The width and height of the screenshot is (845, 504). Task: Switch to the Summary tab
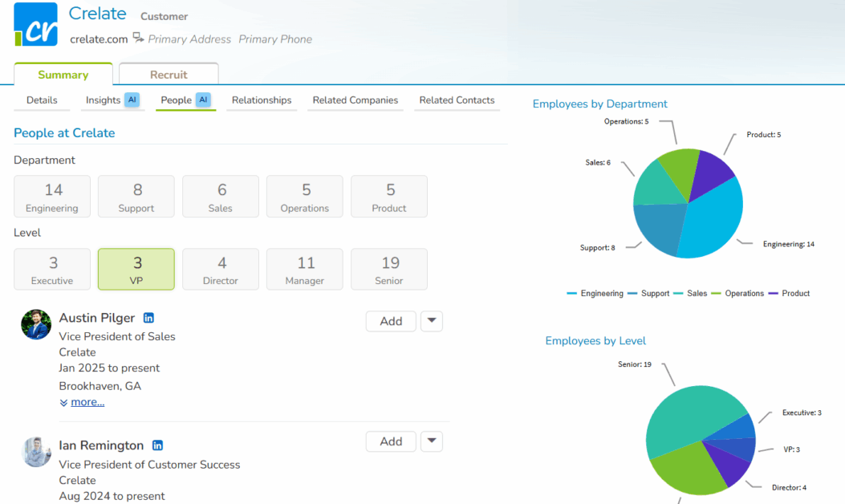pyautogui.click(x=63, y=75)
